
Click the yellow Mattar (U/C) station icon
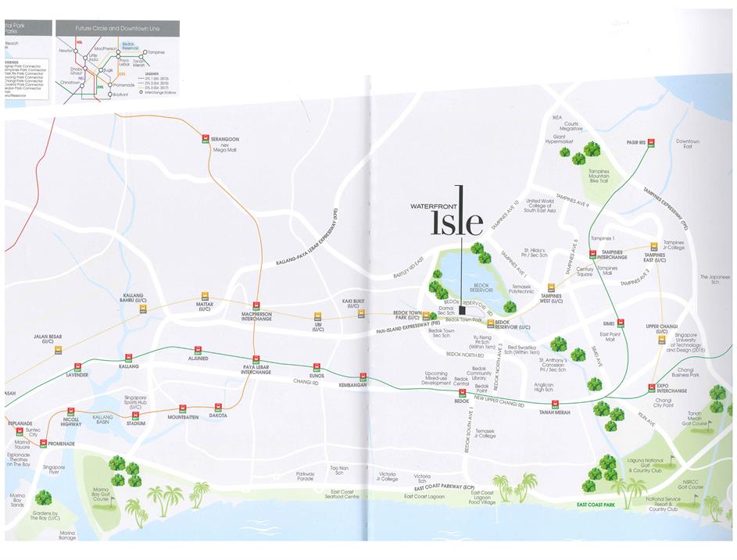205,298
